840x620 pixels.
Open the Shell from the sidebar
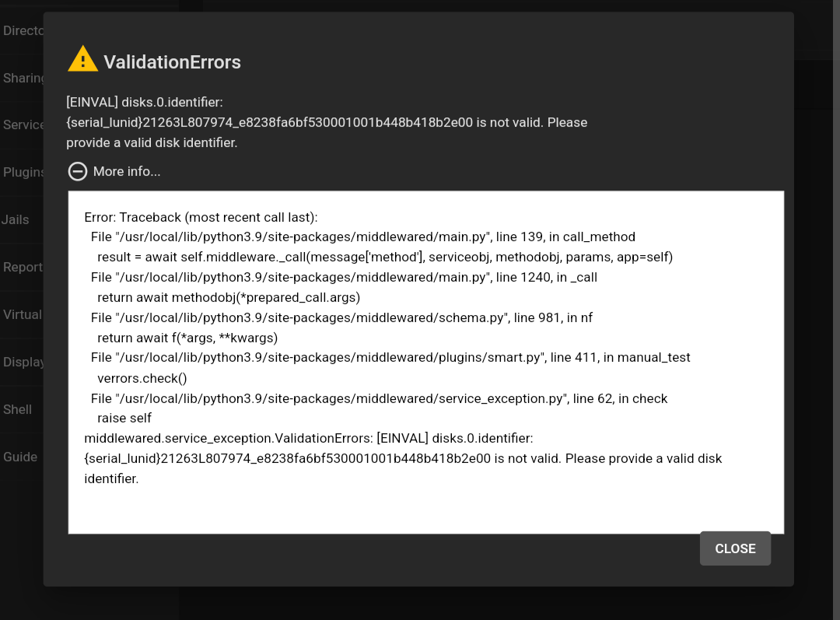click(17, 409)
